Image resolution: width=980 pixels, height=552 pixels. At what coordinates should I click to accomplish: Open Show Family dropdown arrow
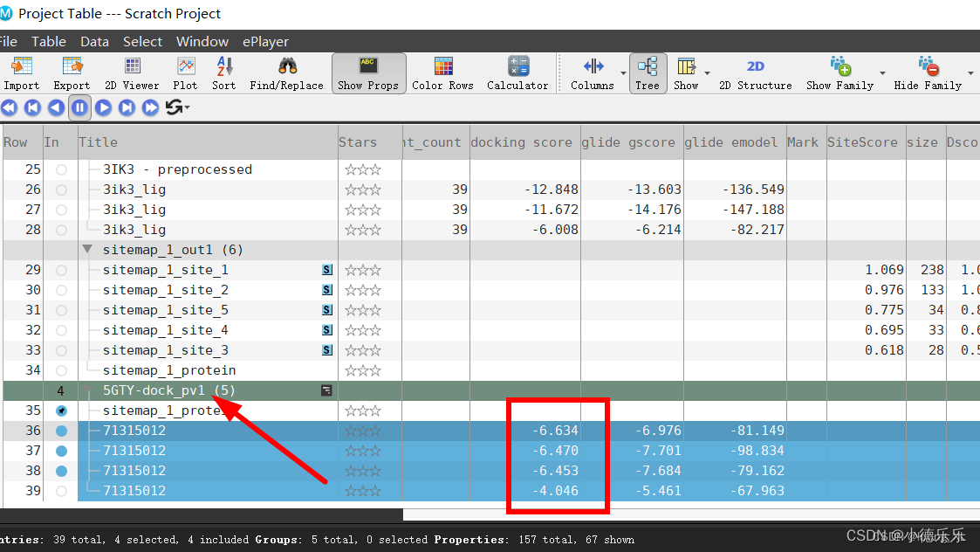[x=882, y=73]
